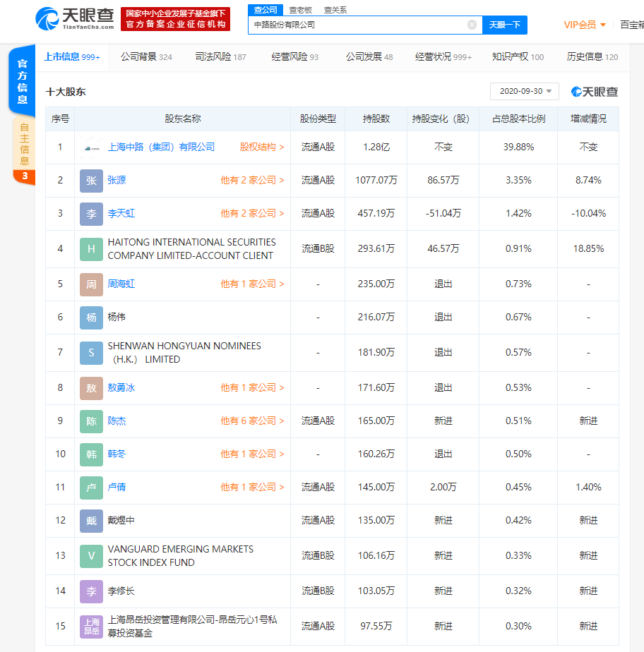
Task: Switch to the 查公司 search tab
Action: pyautogui.click(x=266, y=10)
